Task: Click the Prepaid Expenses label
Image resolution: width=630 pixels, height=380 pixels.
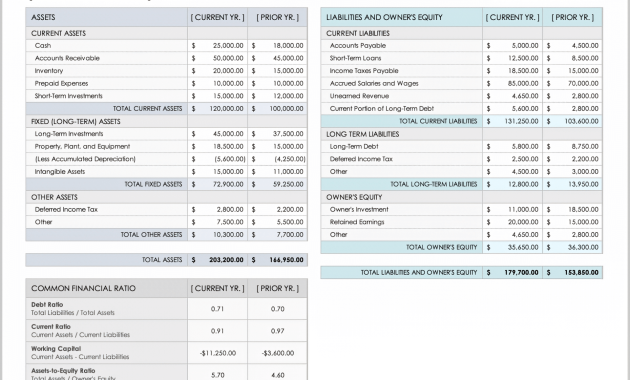Action: pyautogui.click(x=61, y=84)
